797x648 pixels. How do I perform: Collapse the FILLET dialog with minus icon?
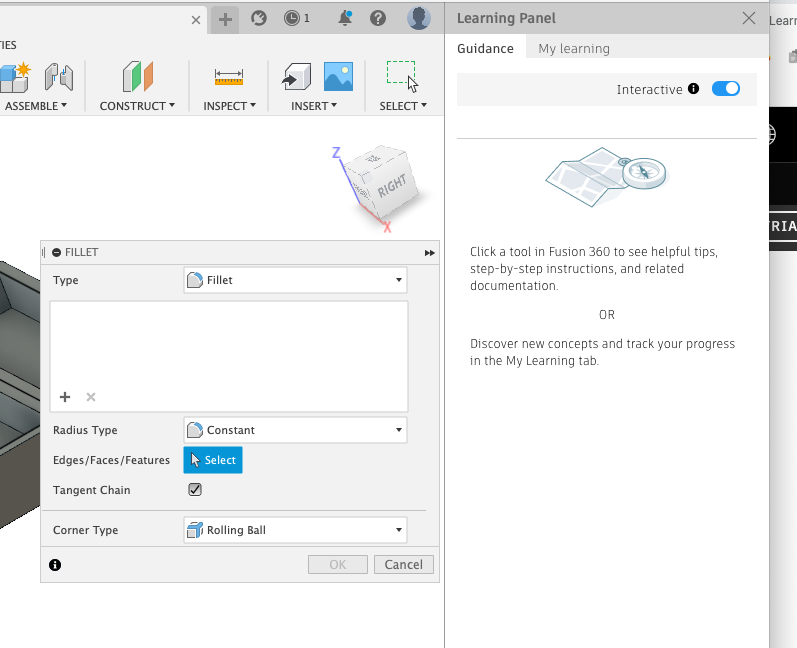click(56, 253)
